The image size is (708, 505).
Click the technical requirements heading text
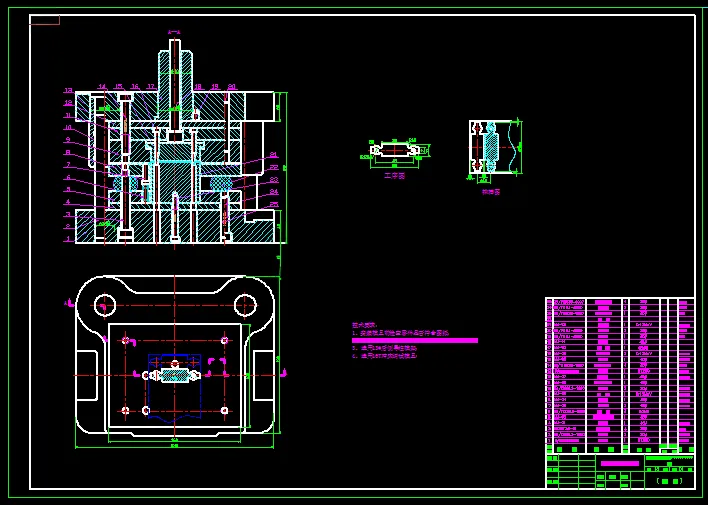pos(365,325)
